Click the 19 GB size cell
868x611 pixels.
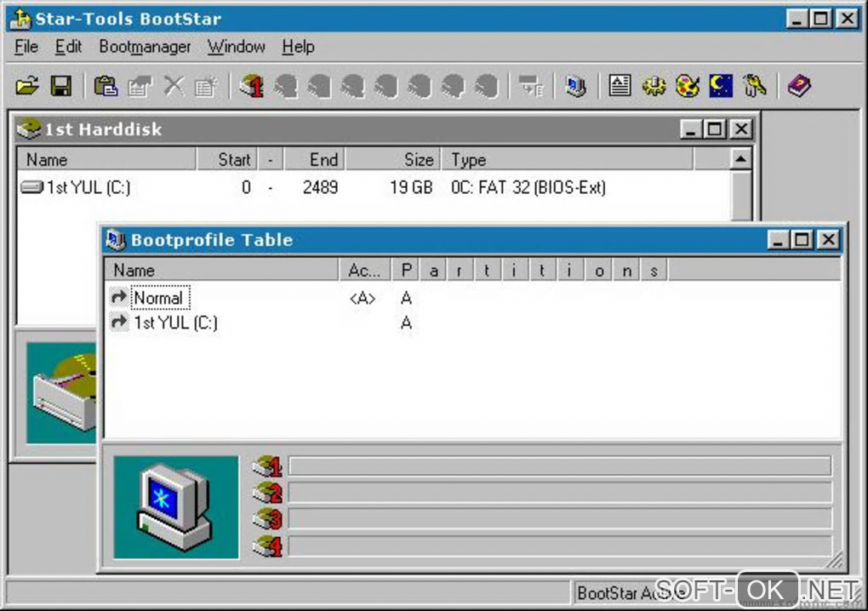tap(411, 187)
